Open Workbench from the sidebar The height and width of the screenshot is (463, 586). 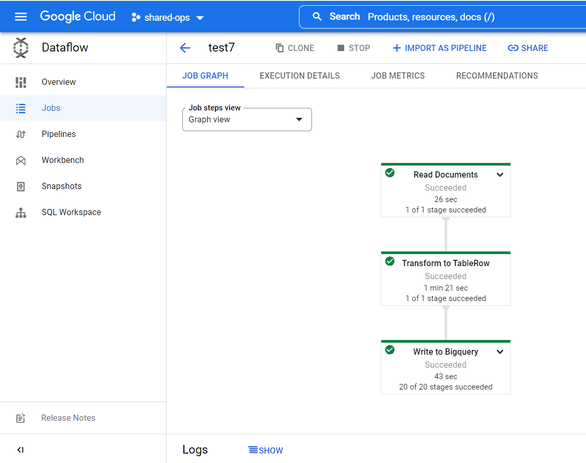pyautogui.click(x=63, y=160)
